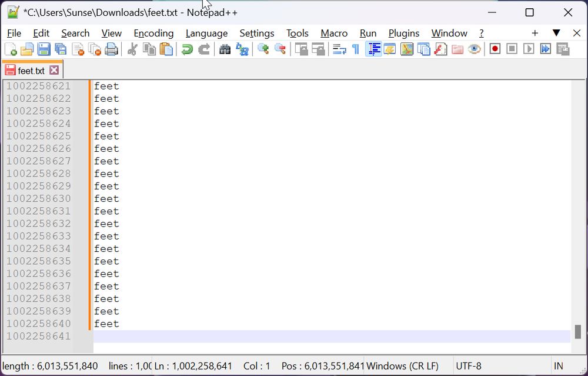
Task: Toggle Word Wrap from the toolbar
Action: point(339,49)
